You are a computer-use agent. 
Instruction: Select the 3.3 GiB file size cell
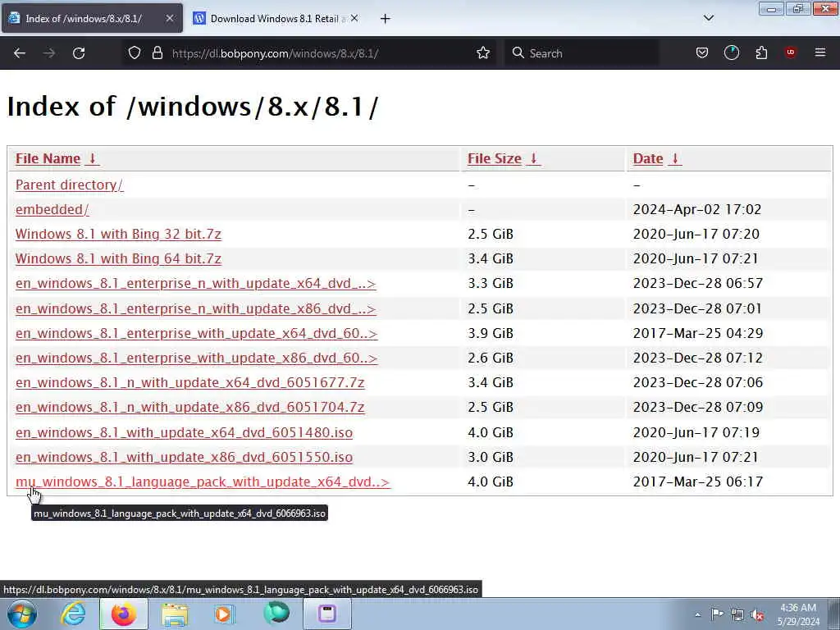click(x=491, y=283)
